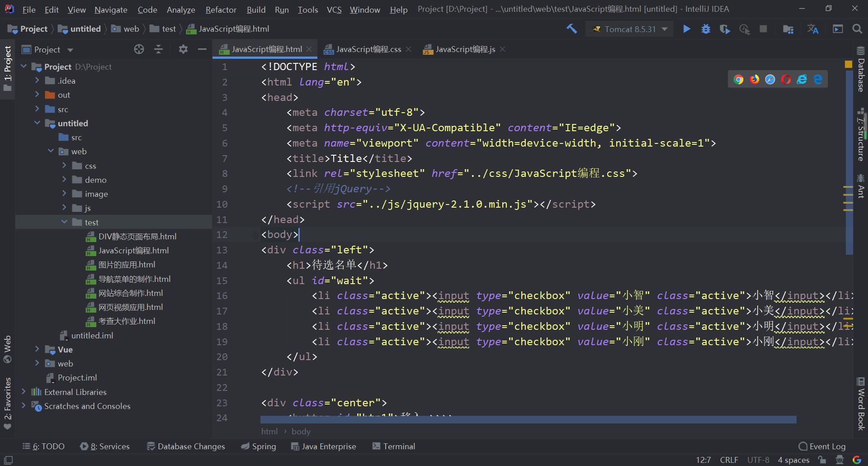Collapse the untitled module

(x=37, y=123)
